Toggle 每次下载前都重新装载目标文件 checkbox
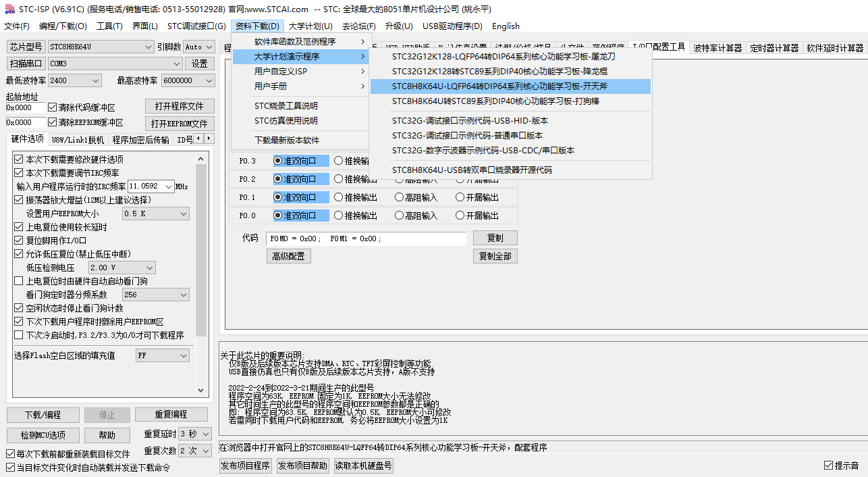Screen dimensions: 868x477 point(10,454)
